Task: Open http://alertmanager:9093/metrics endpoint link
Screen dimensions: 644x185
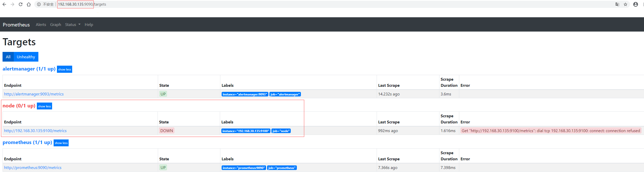Action: tap(34, 94)
